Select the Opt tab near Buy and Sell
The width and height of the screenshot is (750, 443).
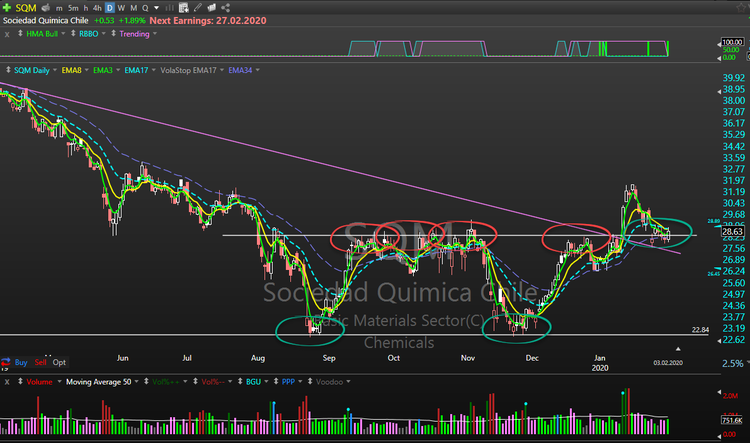pos(60,361)
